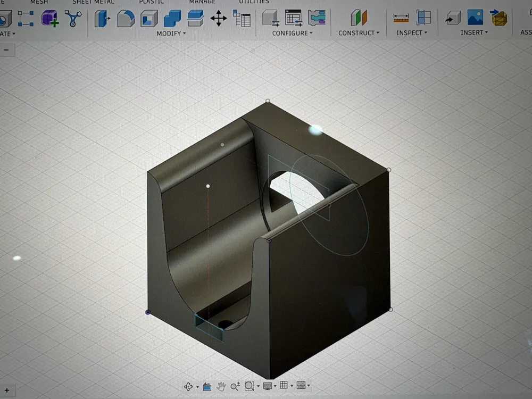Select the Pan hand tool
The image size is (532, 399).
pyautogui.click(x=221, y=386)
